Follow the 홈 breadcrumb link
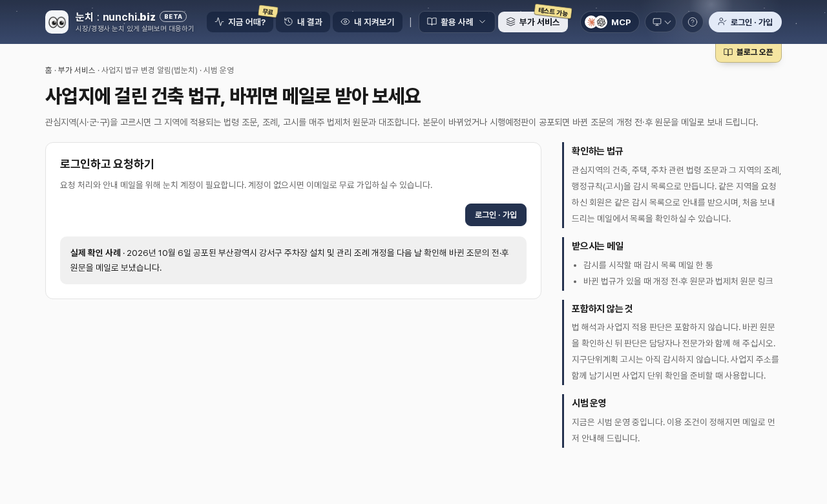Image resolution: width=827 pixels, height=504 pixels. point(48,70)
